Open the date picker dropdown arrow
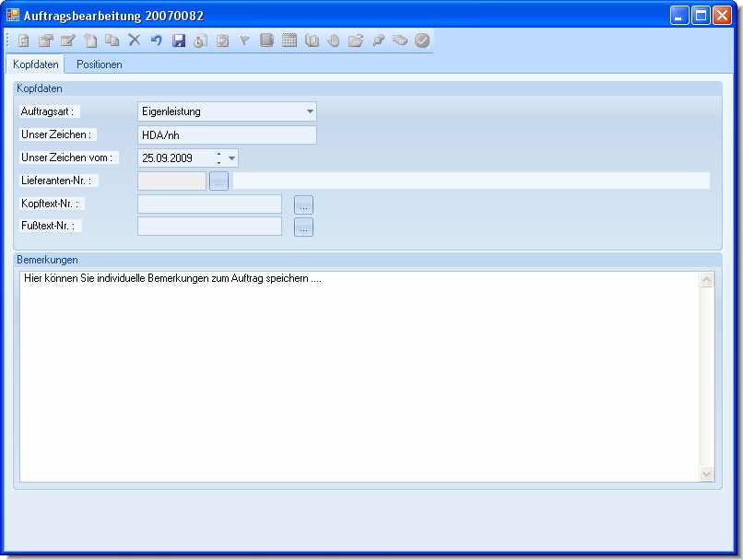This screenshot has width=743, height=560. pos(231,158)
